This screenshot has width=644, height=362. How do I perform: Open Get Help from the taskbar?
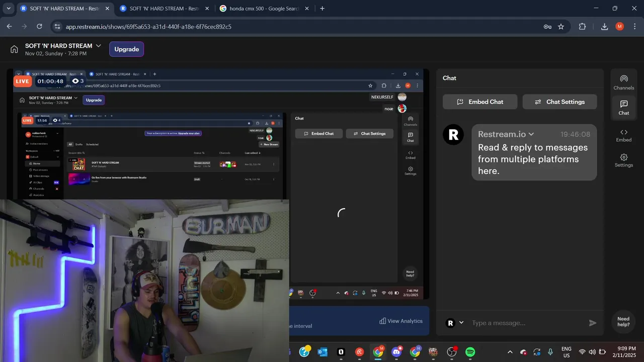point(304,352)
